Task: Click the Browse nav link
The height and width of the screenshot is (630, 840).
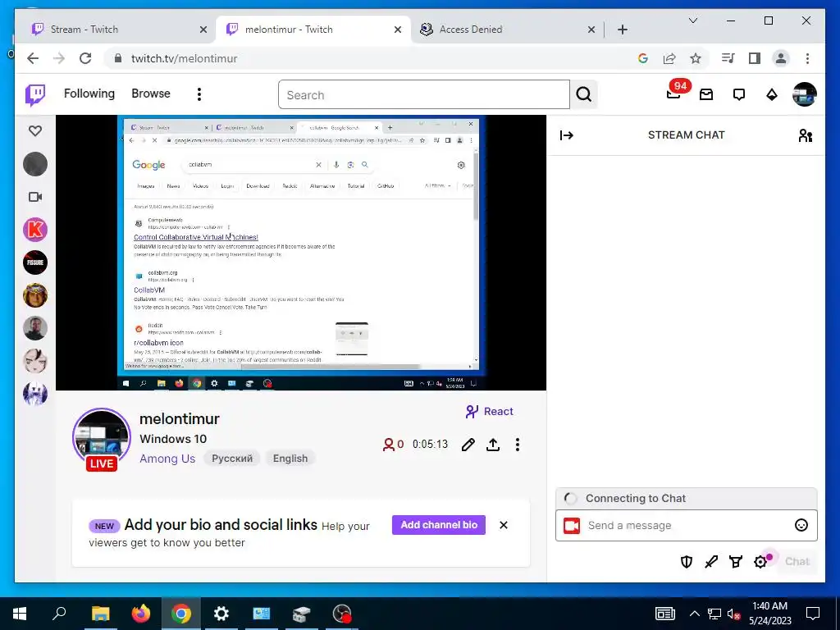Action: click(x=151, y=94)
